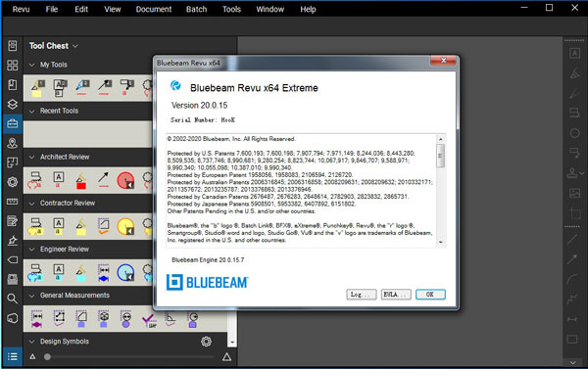Open the Bookmarks panel icon
This screenshot has height=369, width=588.
13,84
